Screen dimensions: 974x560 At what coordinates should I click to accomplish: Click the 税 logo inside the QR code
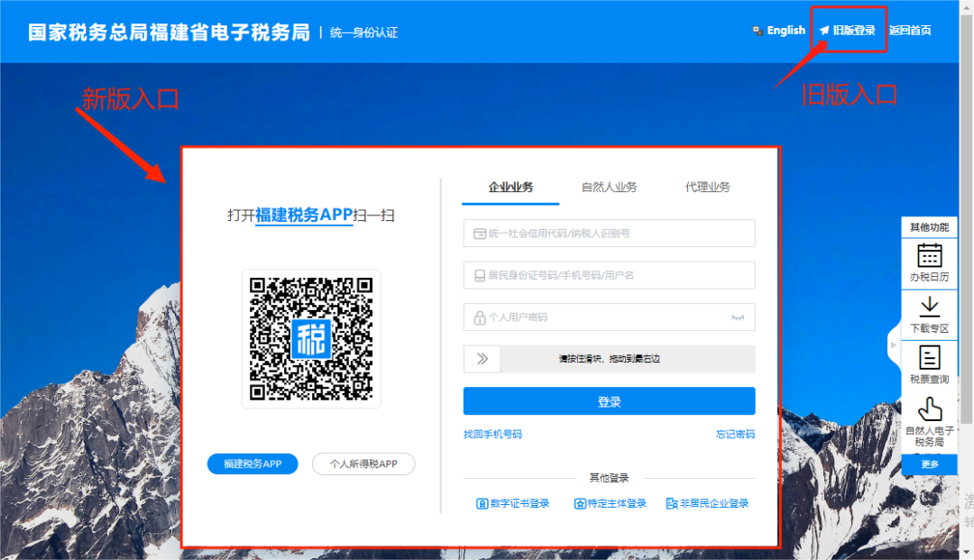pos(311,339)
